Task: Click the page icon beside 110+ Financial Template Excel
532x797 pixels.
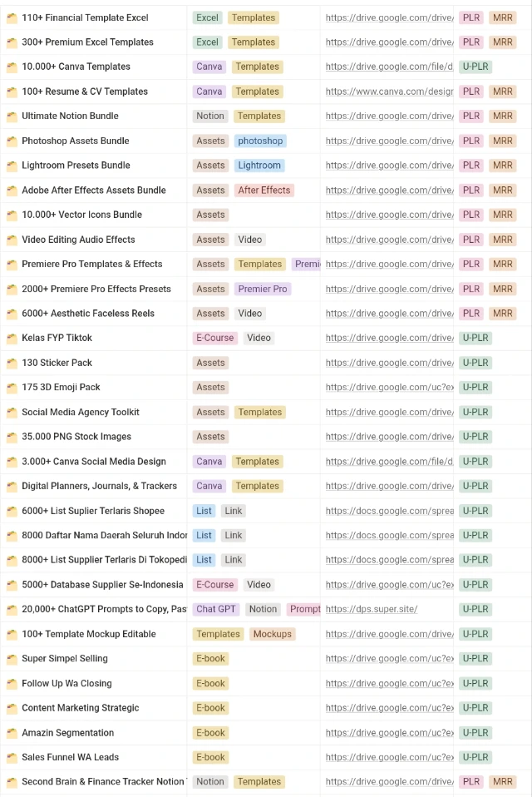Action: point(12,18)
